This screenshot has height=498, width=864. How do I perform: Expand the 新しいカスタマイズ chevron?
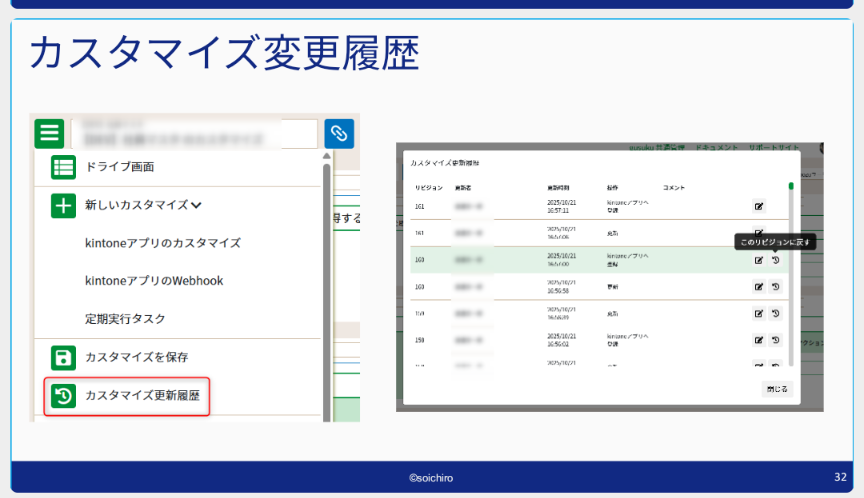(x=196, y=205)
